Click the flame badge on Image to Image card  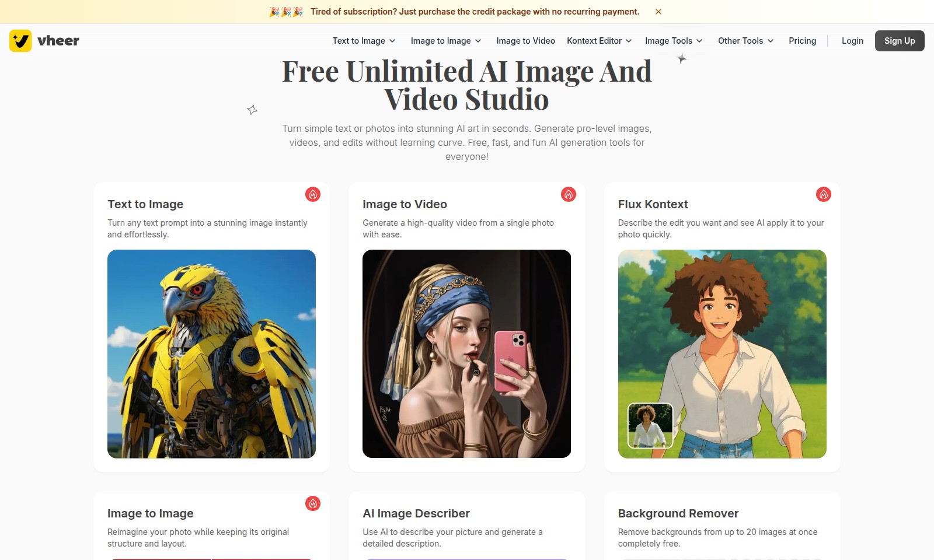[x=313, y=503]
